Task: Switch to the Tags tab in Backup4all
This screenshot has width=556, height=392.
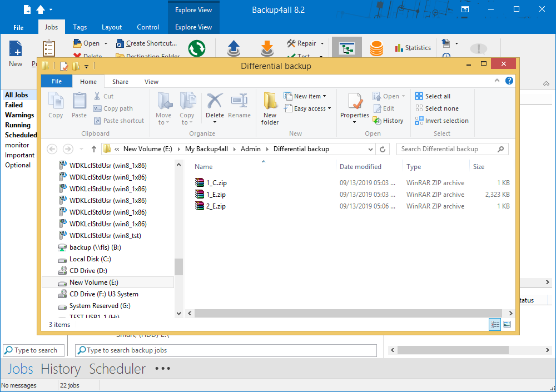Action: tap(80, 27)
